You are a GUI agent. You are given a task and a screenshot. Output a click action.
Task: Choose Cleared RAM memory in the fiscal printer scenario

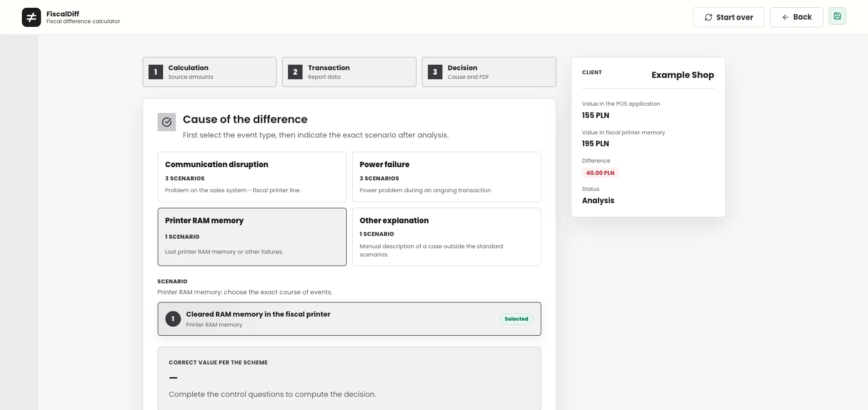tap(349, 319)
